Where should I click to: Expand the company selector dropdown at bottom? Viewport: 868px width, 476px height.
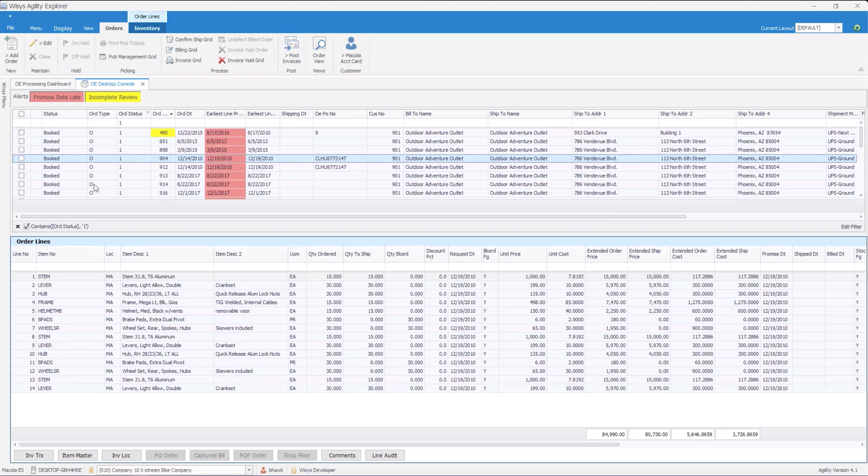click(249, 470)
